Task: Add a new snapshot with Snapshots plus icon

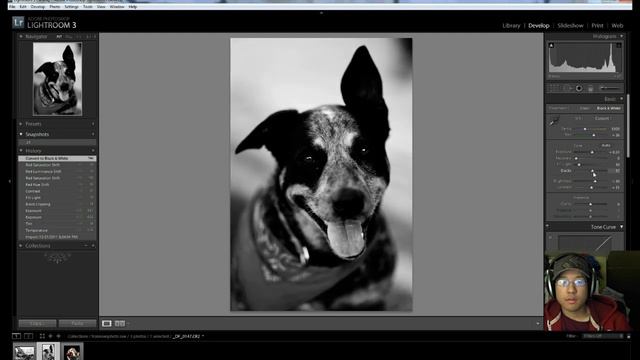Action: [x=93, y=134]
